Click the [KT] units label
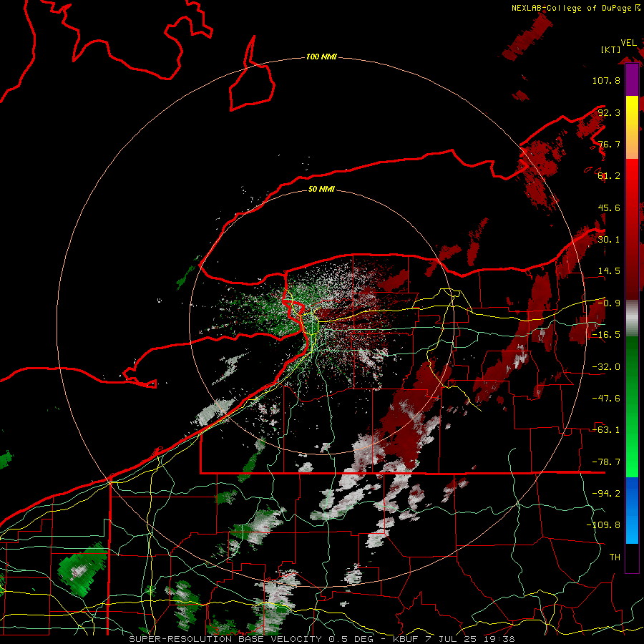This screenshot has height=644, width=644. pos(610,49)
